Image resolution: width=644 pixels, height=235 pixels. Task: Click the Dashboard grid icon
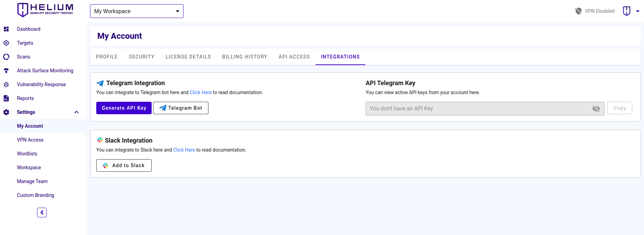tap(6, 29)
